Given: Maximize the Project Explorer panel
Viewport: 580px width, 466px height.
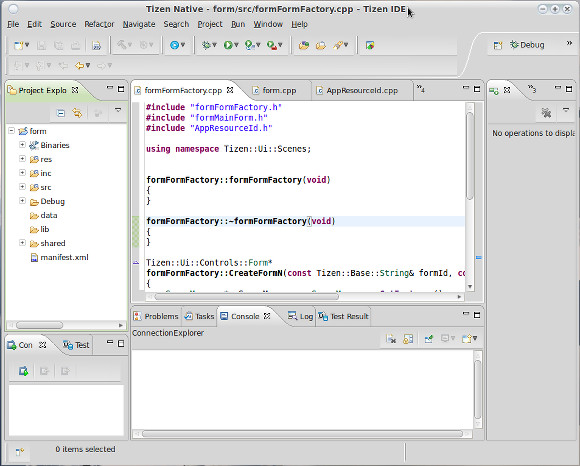Looking at the screenshot, I should click(121, 89).
